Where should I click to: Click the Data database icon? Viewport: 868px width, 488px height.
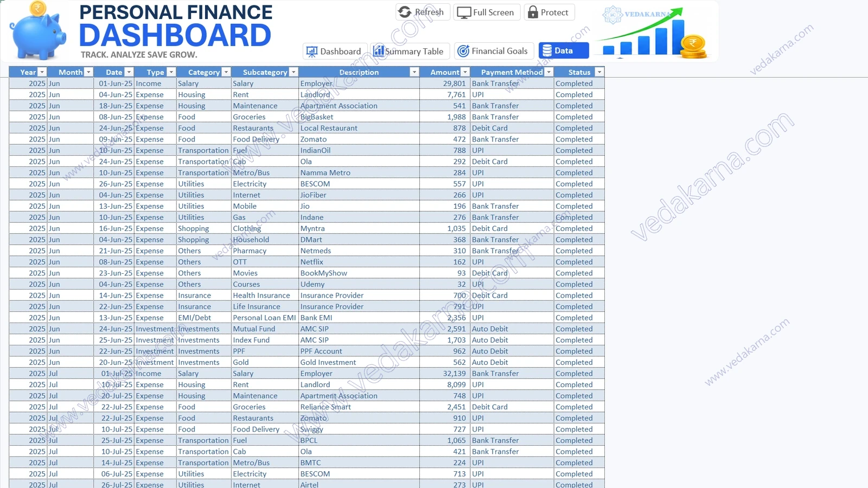[547, 50]
